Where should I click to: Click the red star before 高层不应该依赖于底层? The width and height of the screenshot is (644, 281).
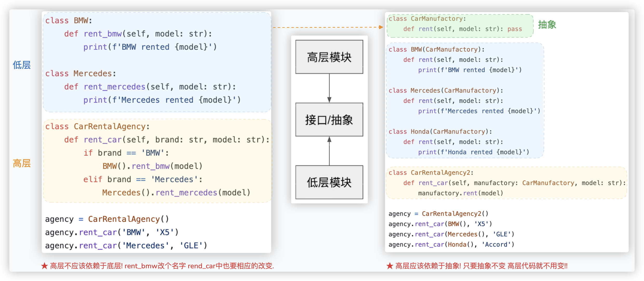pyautogui.click(x=44, y=266)
